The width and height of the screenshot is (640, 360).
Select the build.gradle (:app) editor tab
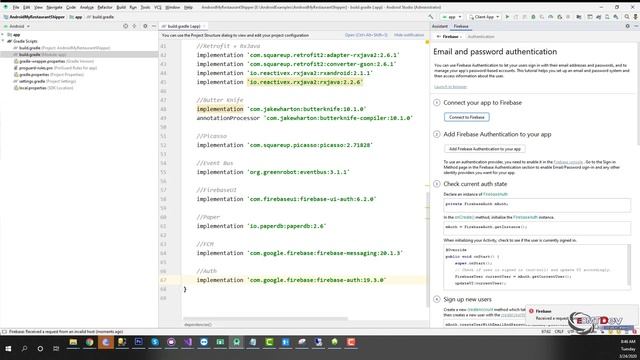[x=184, y=26]
